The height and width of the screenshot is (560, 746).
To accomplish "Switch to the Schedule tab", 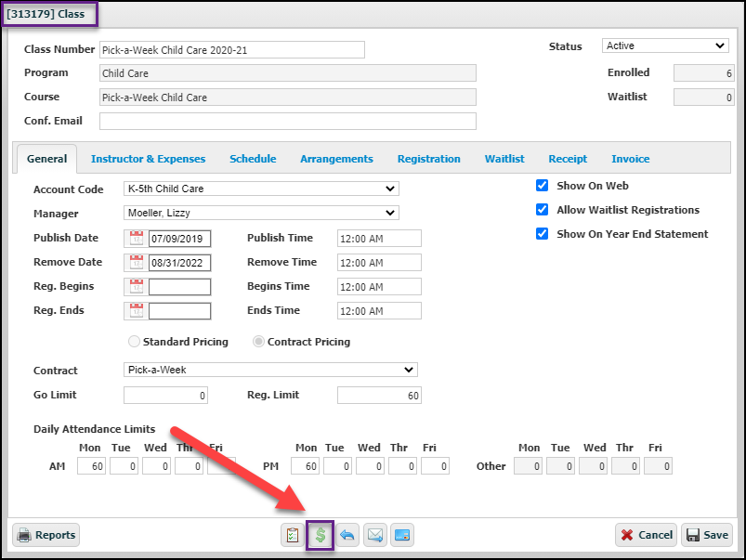I will point(253,159).
